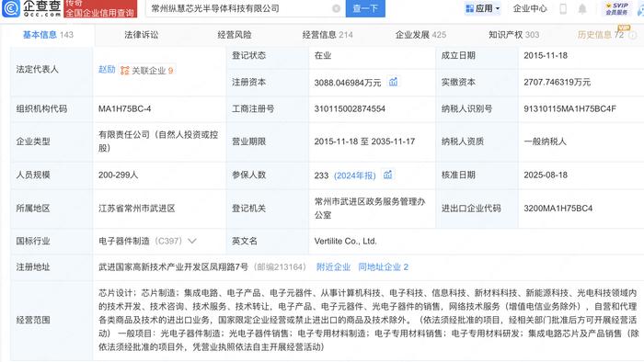Open the 经营信息 tab
The height and width of the screenshot is (362, 644).
click(328, 35)
